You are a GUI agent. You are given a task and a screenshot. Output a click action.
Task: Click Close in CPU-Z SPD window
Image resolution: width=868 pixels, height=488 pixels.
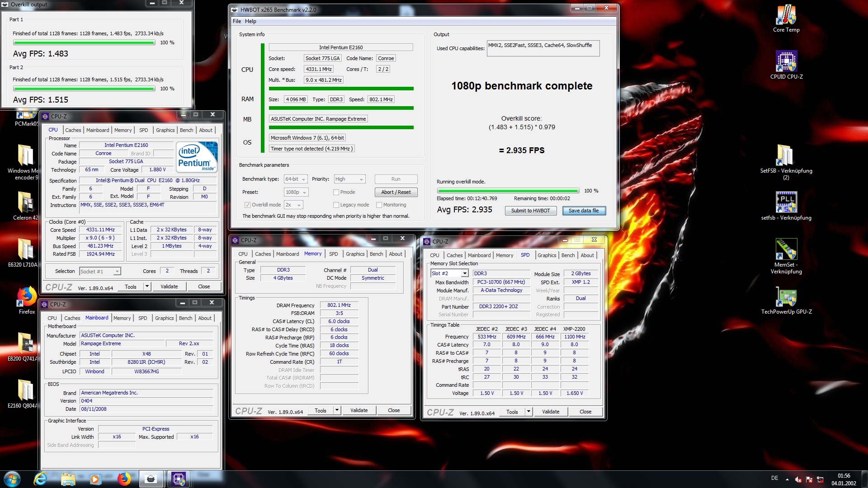(585, 412)
